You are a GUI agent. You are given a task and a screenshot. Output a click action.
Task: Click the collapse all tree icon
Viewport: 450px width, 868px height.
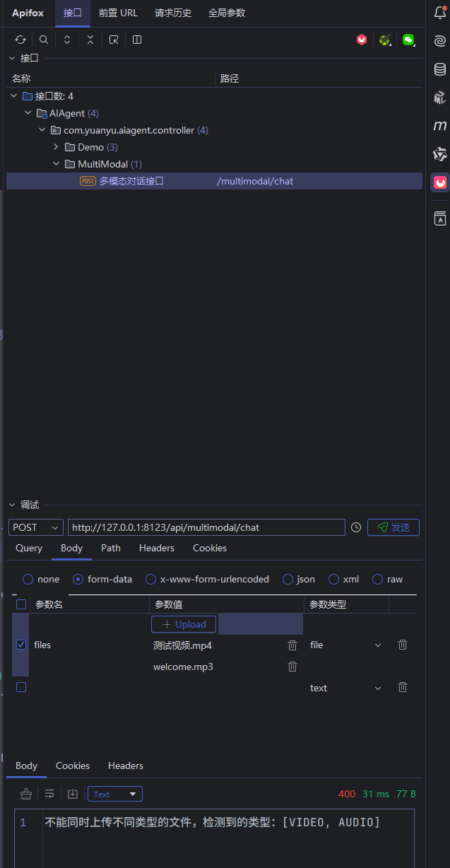(x=90, y=40)
